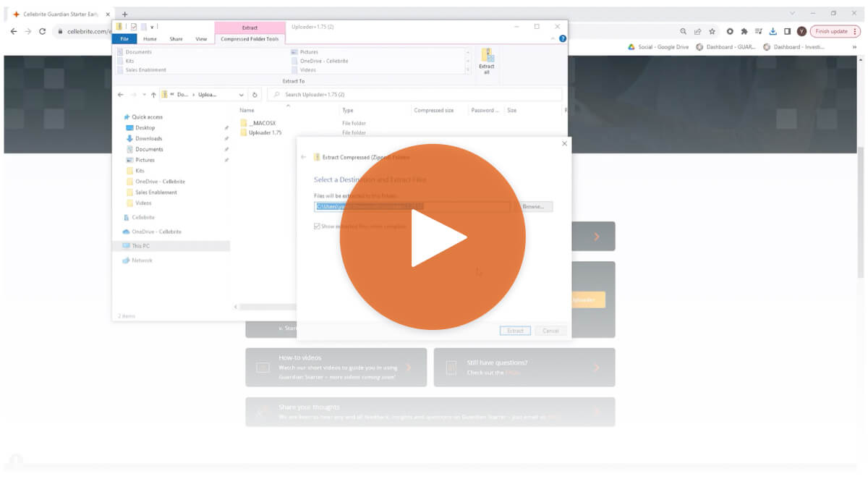
Task: Bookmark this page with the star icon
Action: click(712, 31)
